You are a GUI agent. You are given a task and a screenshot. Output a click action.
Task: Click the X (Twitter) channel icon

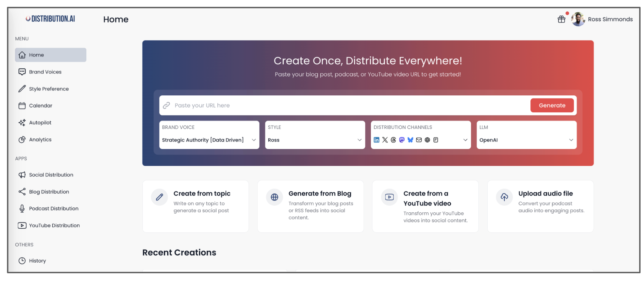tap(385, 140)
